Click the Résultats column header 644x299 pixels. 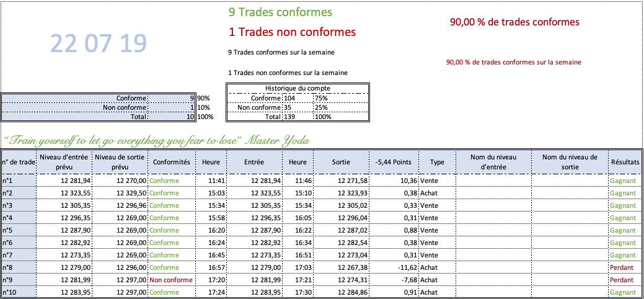click(x=625, y=162)
